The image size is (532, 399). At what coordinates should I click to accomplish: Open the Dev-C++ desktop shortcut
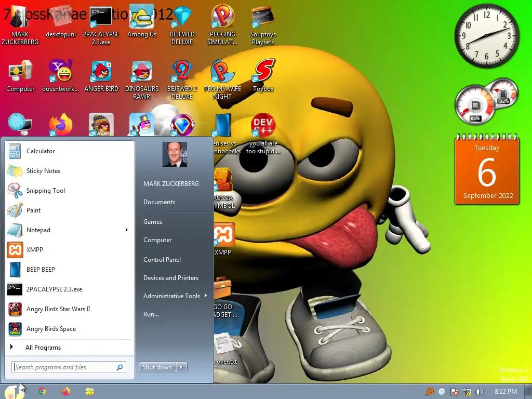263,134
